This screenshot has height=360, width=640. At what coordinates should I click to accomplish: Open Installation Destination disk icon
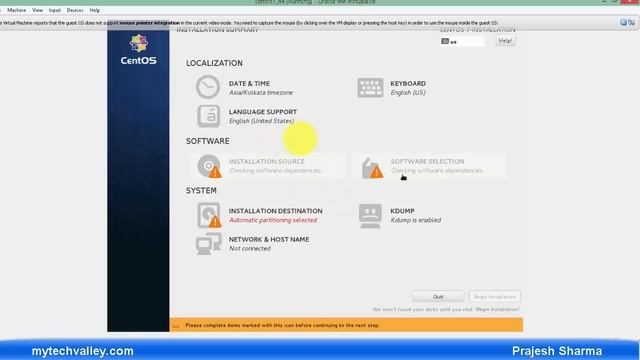point(209,215)
